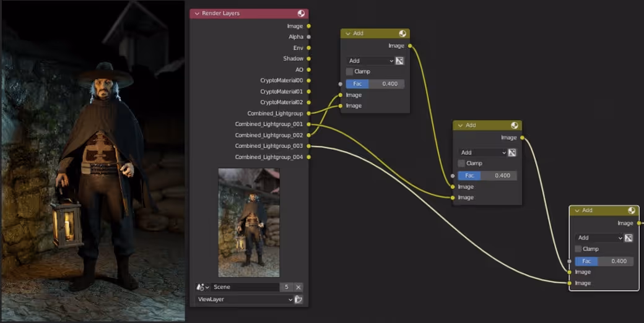Click Fac slider on Add node fed by Combined_Lightgroup_001

[487, 176]
